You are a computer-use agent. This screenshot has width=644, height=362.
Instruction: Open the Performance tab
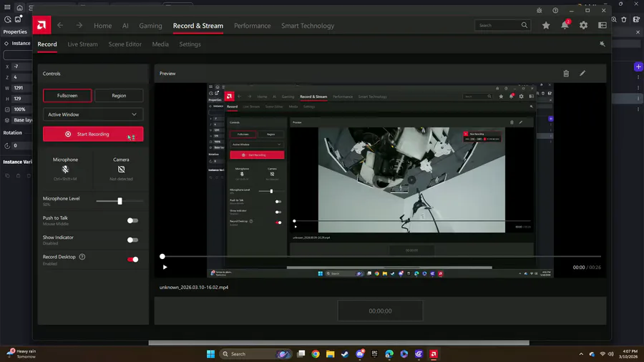tap(252, 26)
